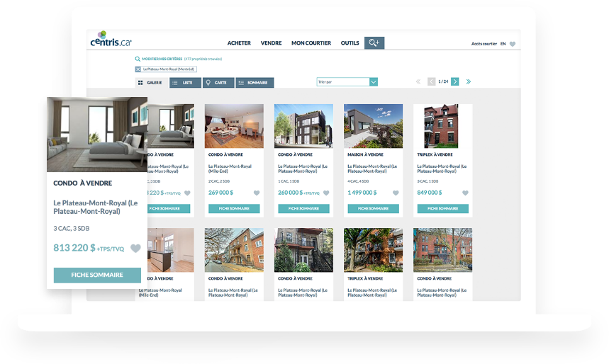Click the favorites heart icon in header
The height and width of the screenshot is (364, 609).
click(513, 44)
